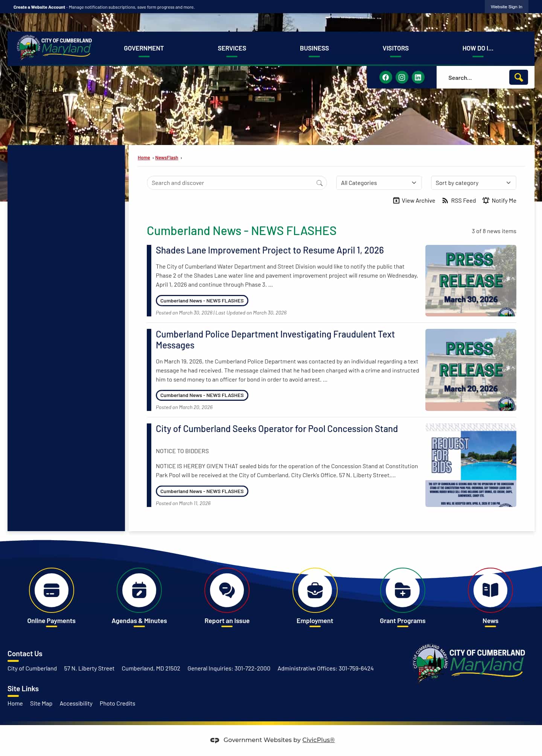This screenshot has height=756, width=542.
Task: Click 'Posted on March 11, 2026' text
Action: (183, 503)
